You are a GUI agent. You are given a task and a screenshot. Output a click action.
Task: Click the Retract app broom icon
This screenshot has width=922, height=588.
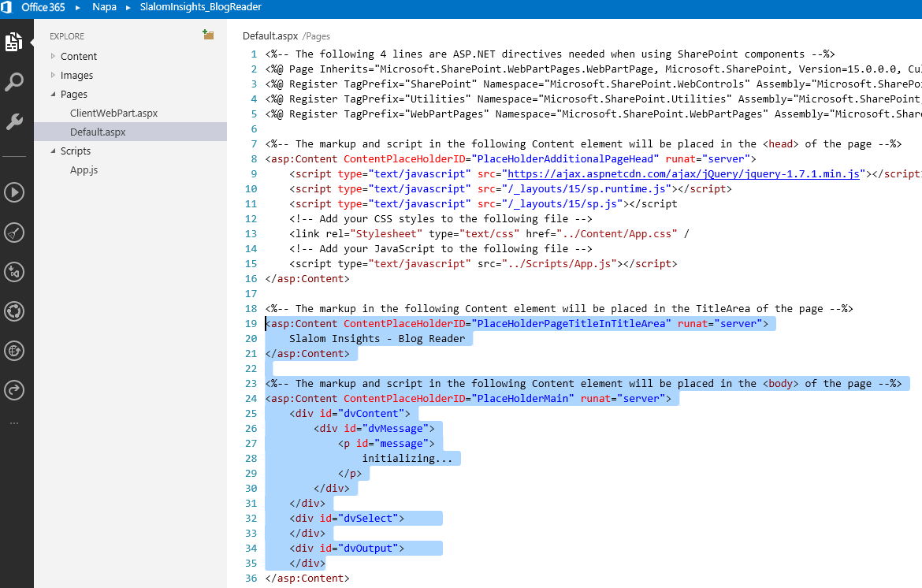point(14,233)
